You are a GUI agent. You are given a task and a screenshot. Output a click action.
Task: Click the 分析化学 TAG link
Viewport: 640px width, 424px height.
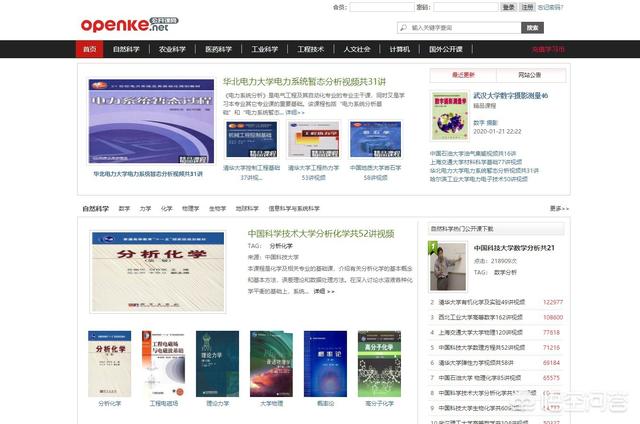click(281, 246)
